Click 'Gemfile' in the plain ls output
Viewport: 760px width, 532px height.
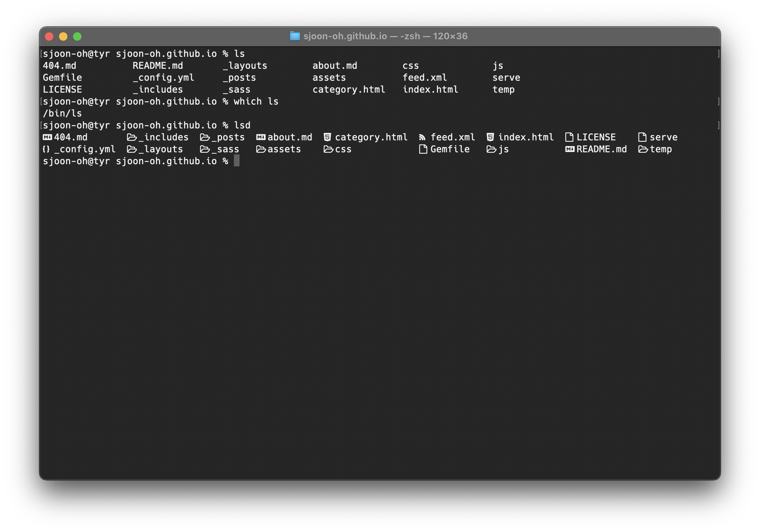(62, 78)
